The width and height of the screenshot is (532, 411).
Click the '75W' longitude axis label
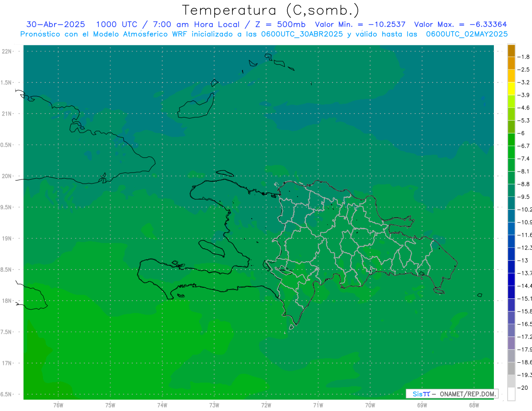click(x=110, y=405)
